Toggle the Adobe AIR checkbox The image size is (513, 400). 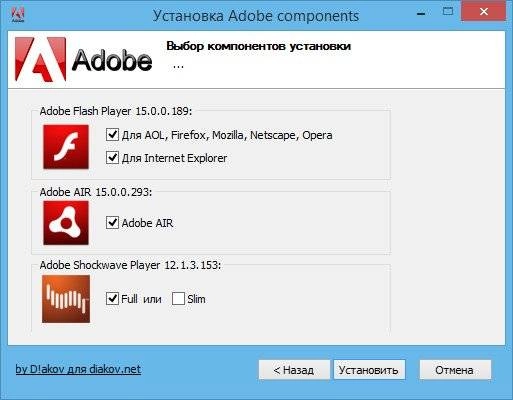[x=112, y=222]
